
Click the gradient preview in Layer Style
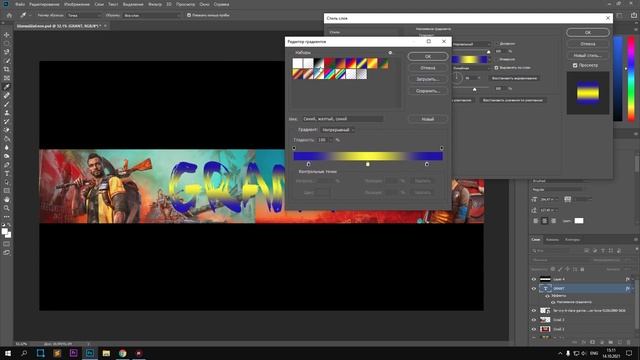pyautogui.click(x=469, y=60)
